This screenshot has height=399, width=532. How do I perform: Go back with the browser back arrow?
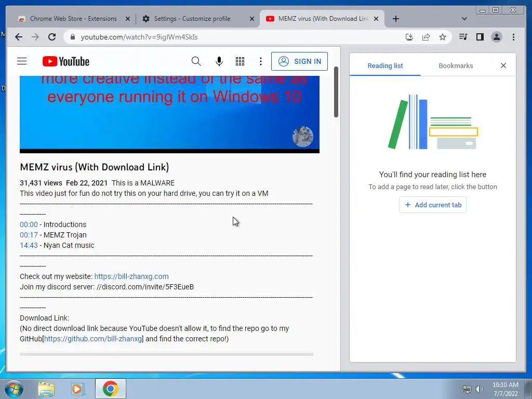click(x=19, y=37)
